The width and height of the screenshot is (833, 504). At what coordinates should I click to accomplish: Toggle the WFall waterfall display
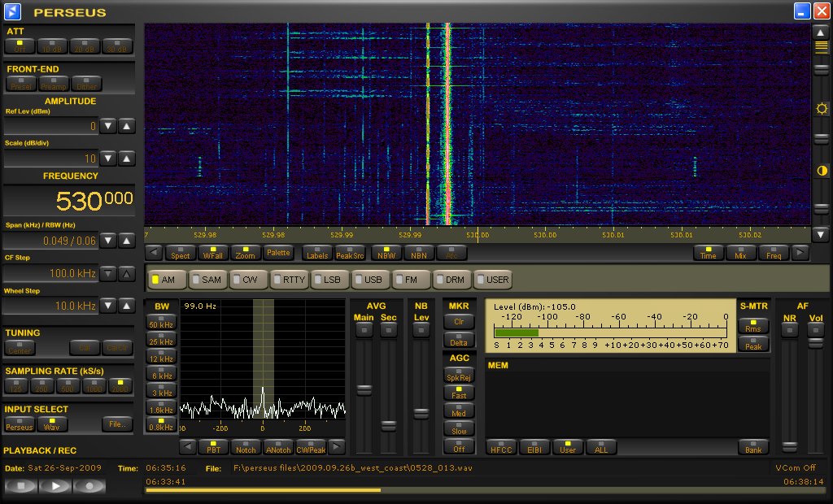point(213,253)
